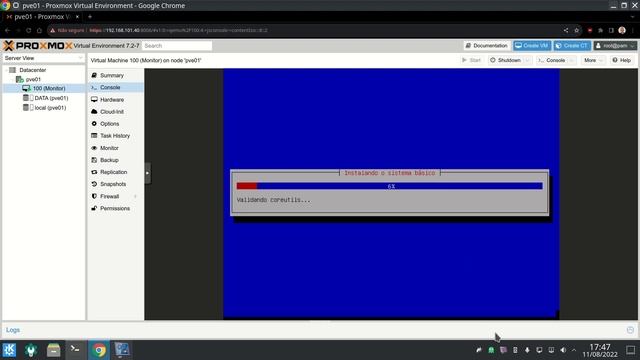Click the Help button
This screenshot has width=640, height=360.
[x=622, y=60]
